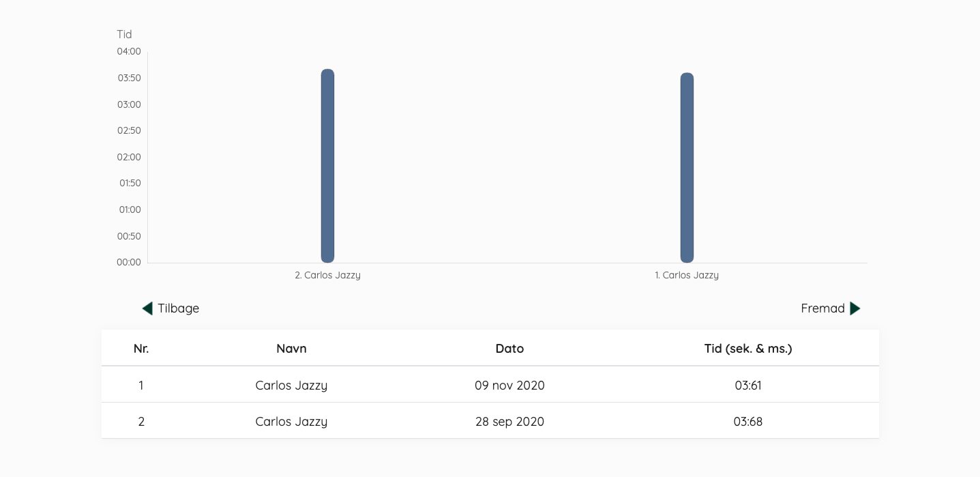
Task: Click the time value 03:61
Action: click(x=748, y=386)
